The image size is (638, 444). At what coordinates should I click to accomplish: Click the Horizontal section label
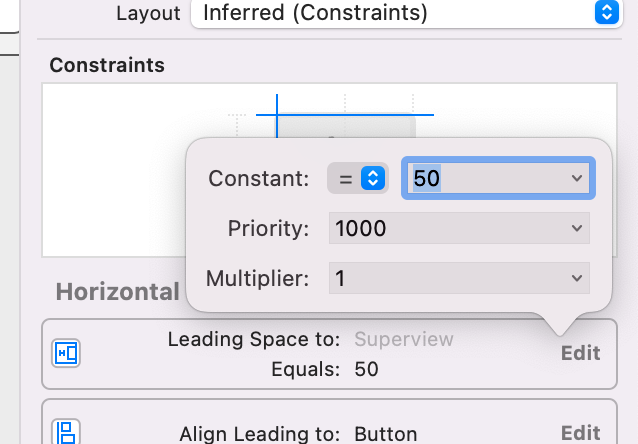[x=117, y=292]
